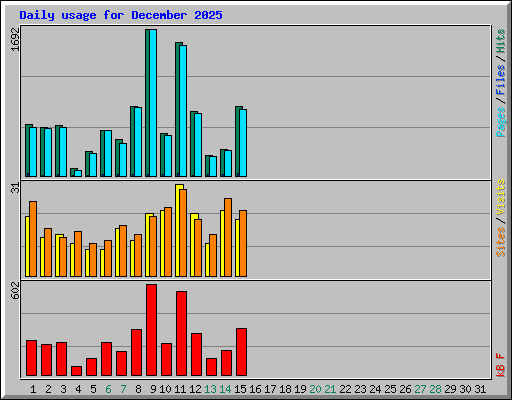The image size is (512, 400).
Task: Click the 'Pages' legend label
Action: (x=501, y=122)
